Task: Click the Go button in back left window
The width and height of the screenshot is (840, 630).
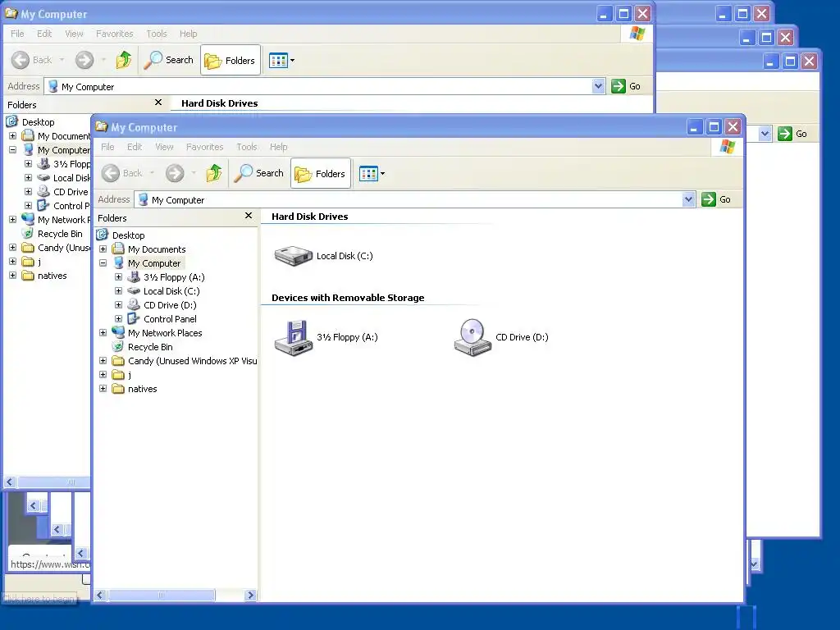Action: 626,86
